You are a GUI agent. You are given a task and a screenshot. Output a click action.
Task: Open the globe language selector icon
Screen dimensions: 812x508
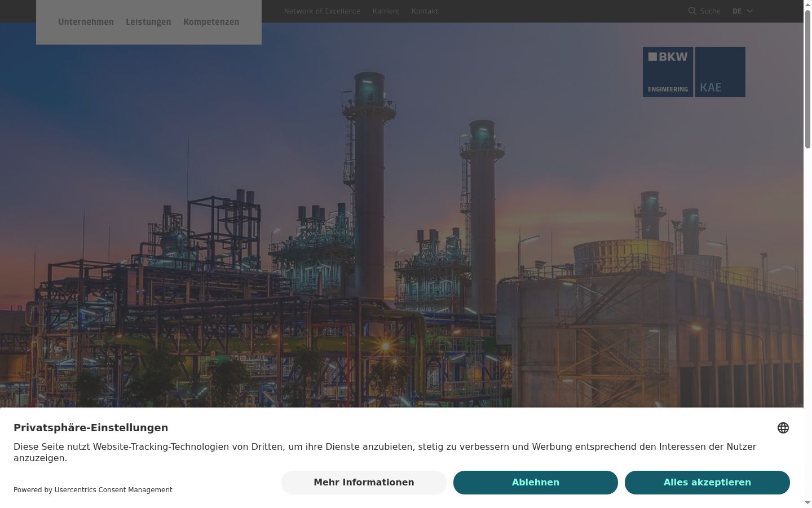pos(783,428)
